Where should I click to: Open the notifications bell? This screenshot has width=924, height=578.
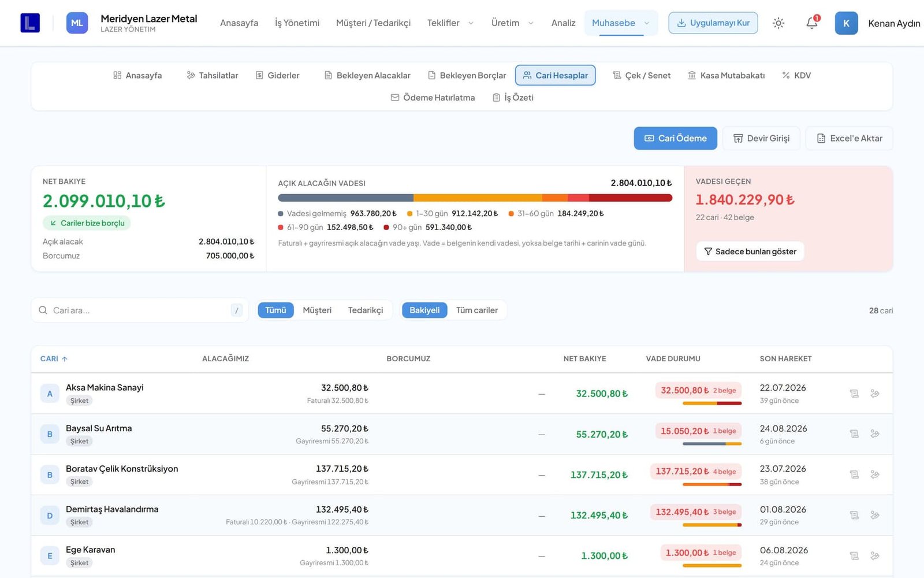(x=812, y=23)
